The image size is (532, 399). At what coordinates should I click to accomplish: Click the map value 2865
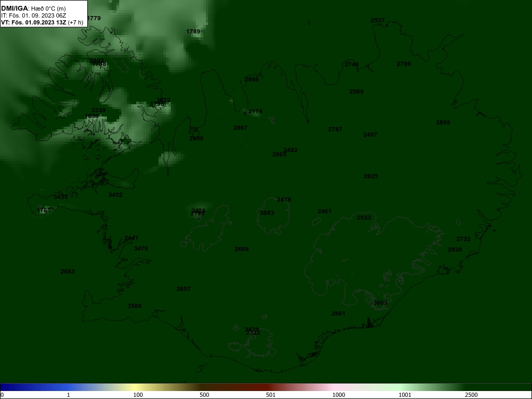[279, 154]
